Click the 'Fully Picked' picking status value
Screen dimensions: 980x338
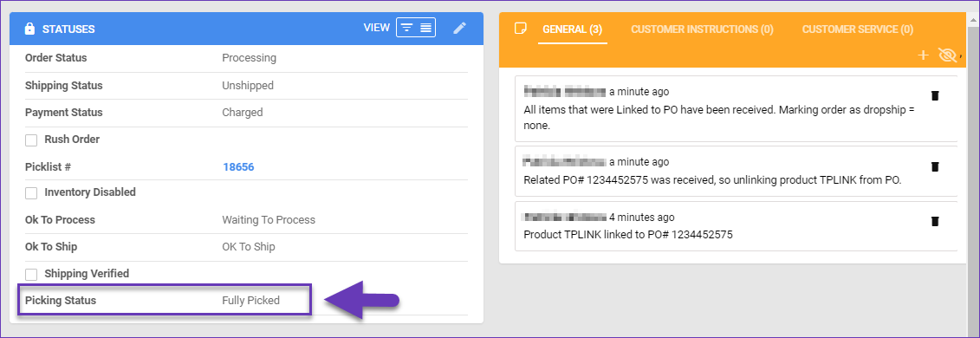click(x=250, y=301)
